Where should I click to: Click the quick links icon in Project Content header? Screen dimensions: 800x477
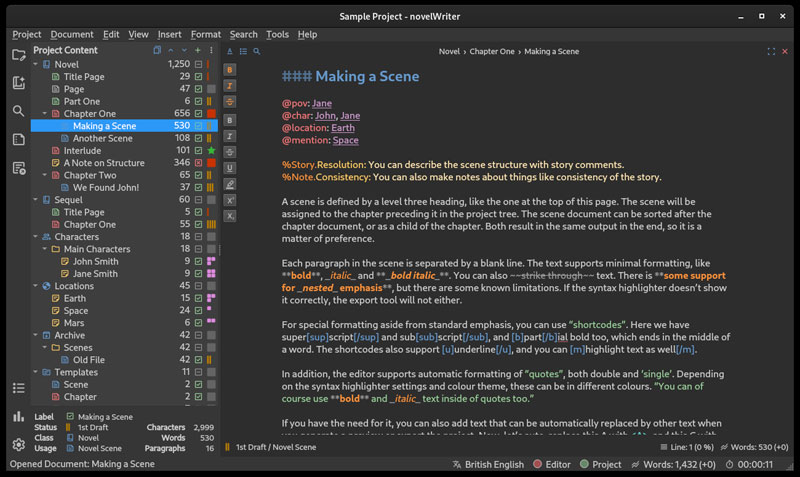(x=157, y=50)
